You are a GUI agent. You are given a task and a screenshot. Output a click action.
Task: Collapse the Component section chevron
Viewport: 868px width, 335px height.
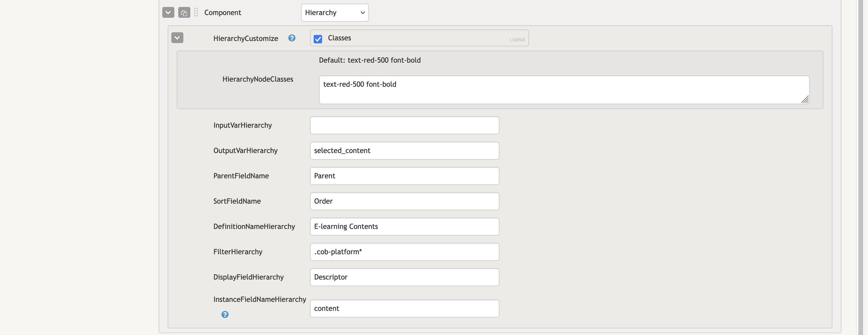(x=168, y=12)
